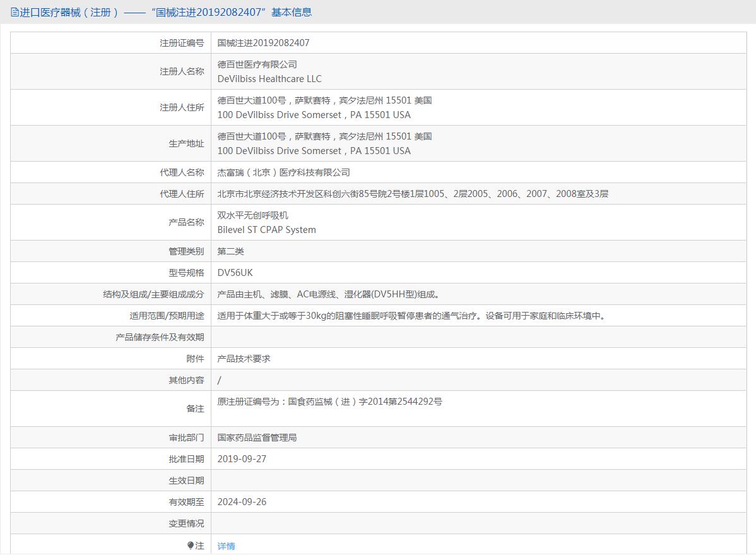Click Bilevel ST CPAP System text

(267, 230)
